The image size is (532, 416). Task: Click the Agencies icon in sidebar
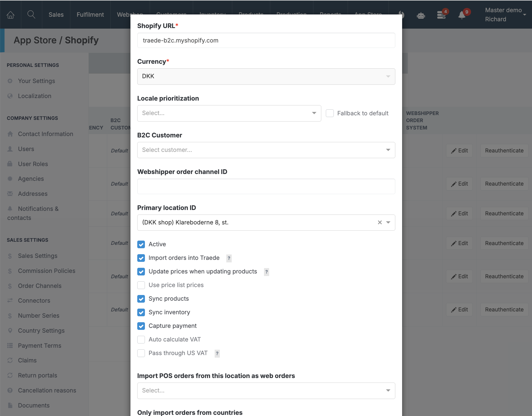[10, 179]
